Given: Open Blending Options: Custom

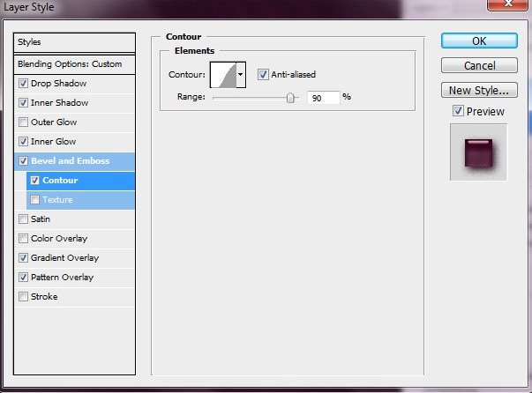Looking at the screenshot, I should click(x=75, y=64).
